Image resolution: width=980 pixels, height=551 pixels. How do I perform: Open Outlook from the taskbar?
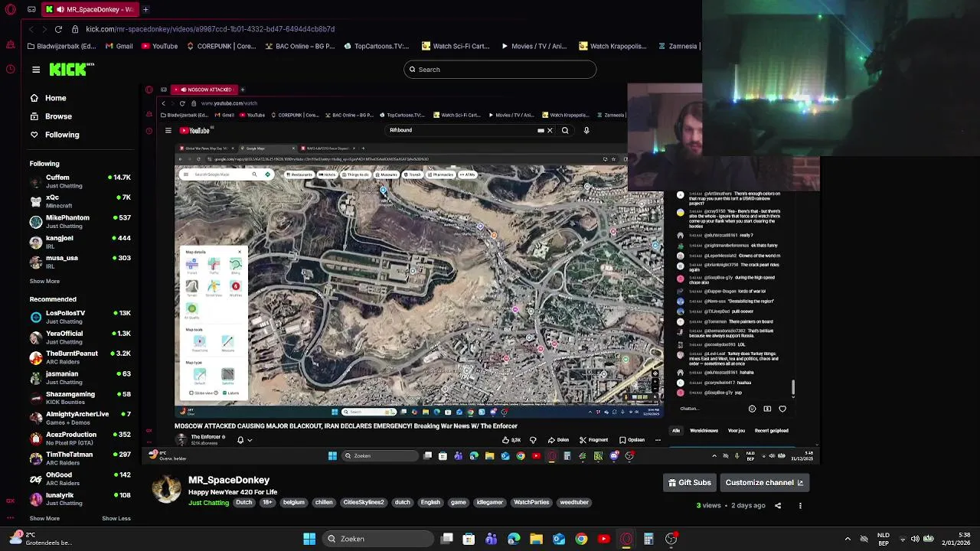[x=559, y=539]
